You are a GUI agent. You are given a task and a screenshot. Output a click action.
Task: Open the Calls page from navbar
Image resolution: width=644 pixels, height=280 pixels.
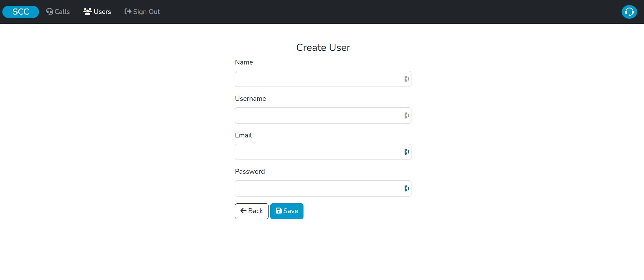point(58,12)
